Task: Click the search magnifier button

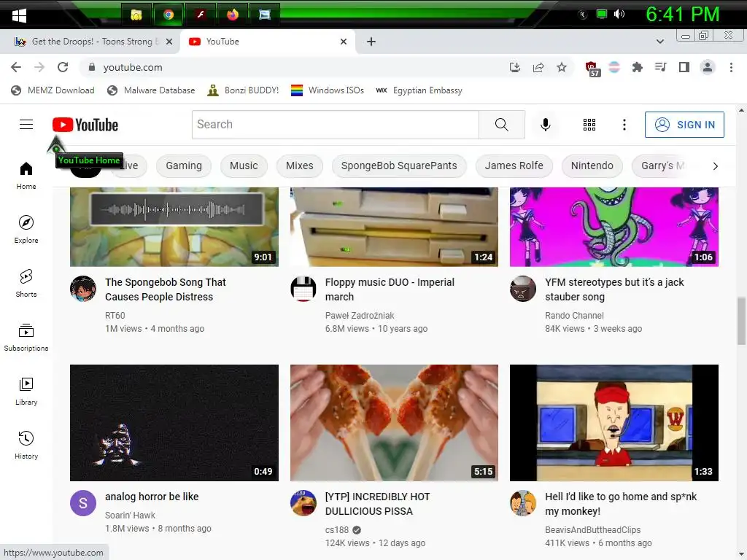Action: tap(502, 125)
